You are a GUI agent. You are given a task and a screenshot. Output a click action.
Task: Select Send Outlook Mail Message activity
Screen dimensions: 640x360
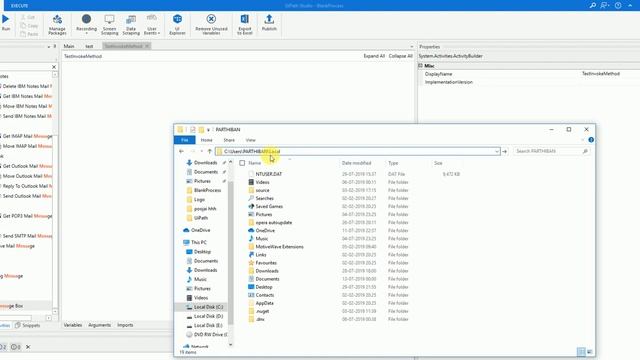point(27,196)
